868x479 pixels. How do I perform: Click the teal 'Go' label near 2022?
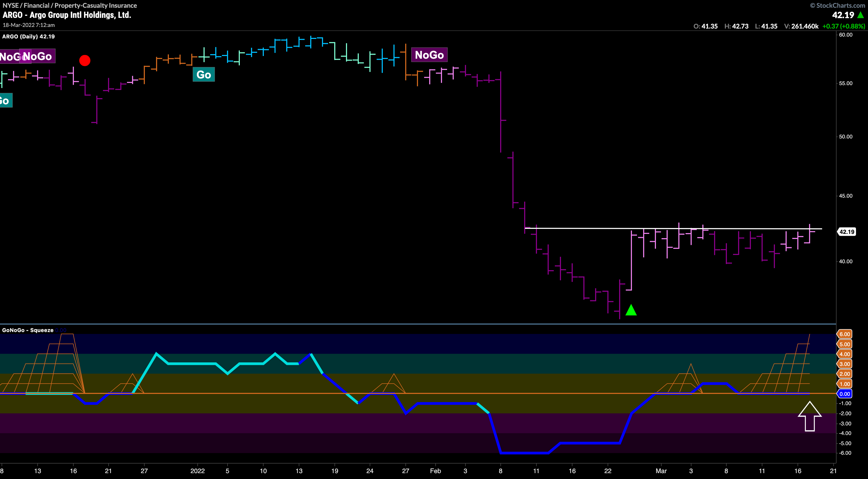coord(204,74)
